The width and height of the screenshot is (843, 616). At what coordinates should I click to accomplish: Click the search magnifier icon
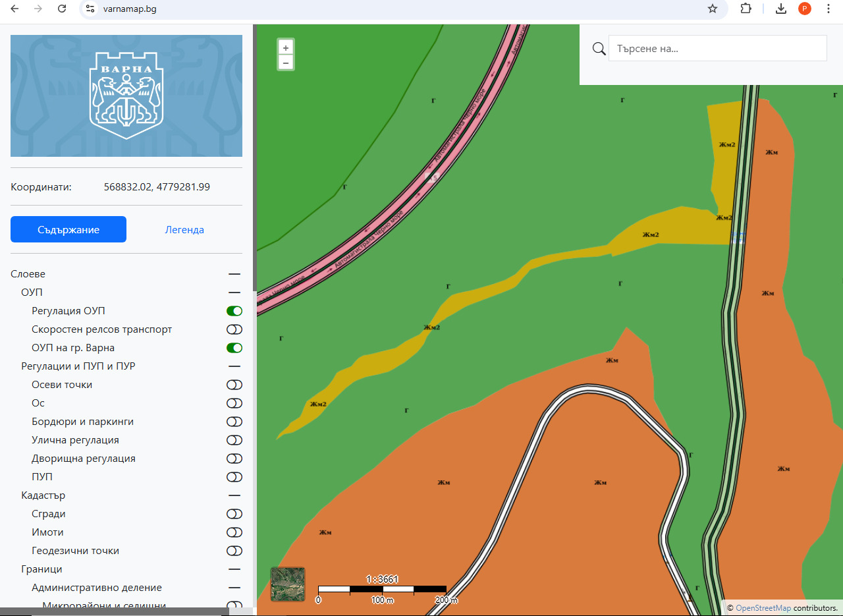click(599, 49)
